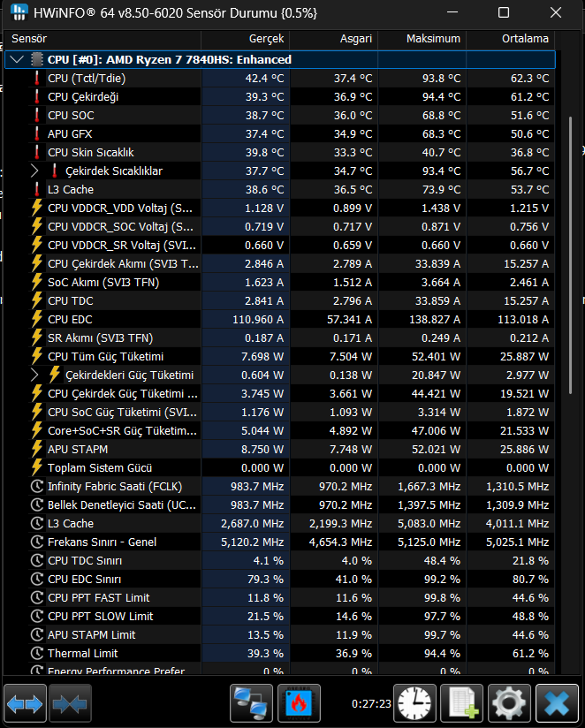Click the clock icon beside CPU TDC Sınırı

click(37, 561)
